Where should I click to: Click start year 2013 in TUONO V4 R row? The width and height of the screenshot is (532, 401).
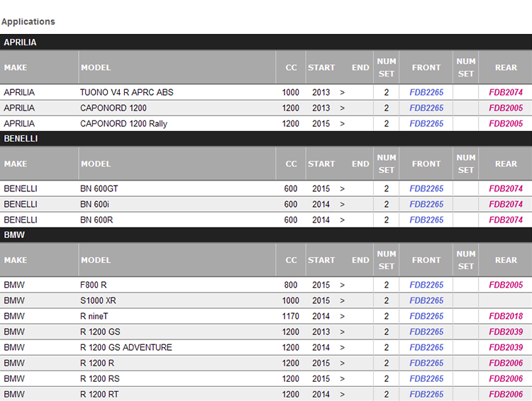click(321, 92)
